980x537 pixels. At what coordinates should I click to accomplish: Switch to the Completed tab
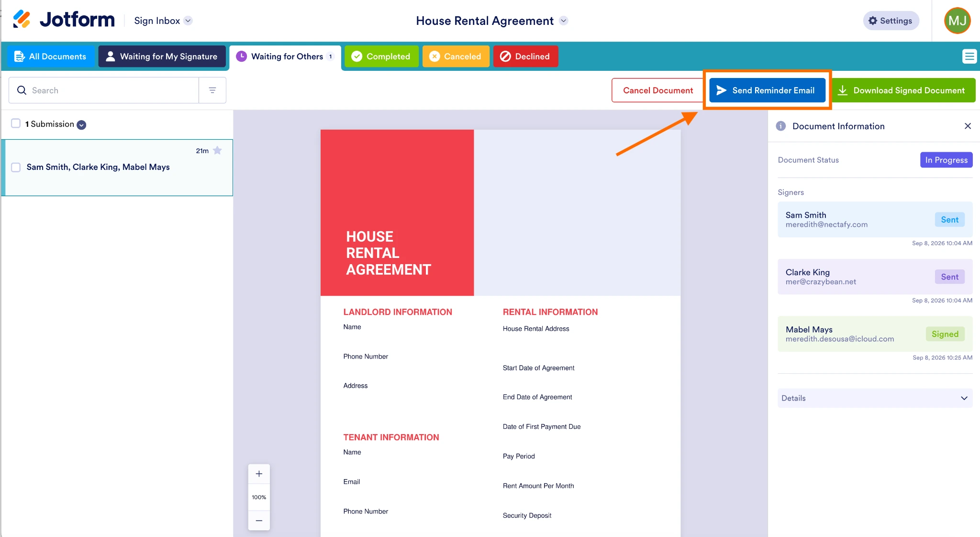(x=381, y=56)
